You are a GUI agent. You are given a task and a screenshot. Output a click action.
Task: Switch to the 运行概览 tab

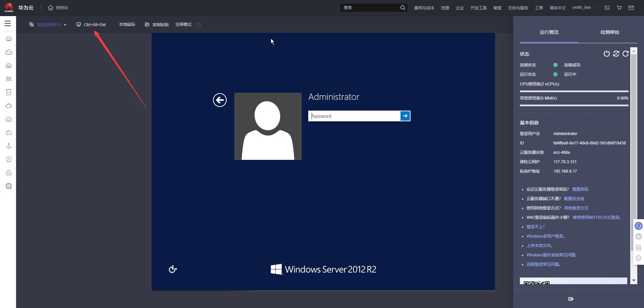549,32
